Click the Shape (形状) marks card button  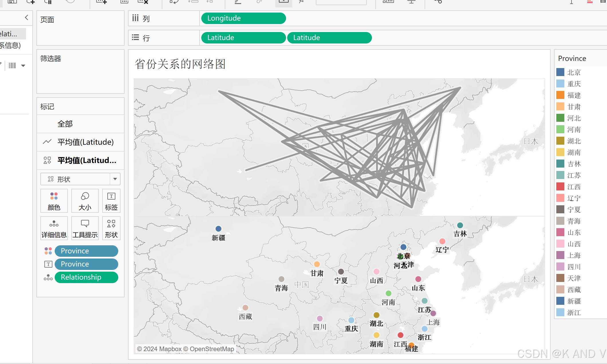click(111, 228)
